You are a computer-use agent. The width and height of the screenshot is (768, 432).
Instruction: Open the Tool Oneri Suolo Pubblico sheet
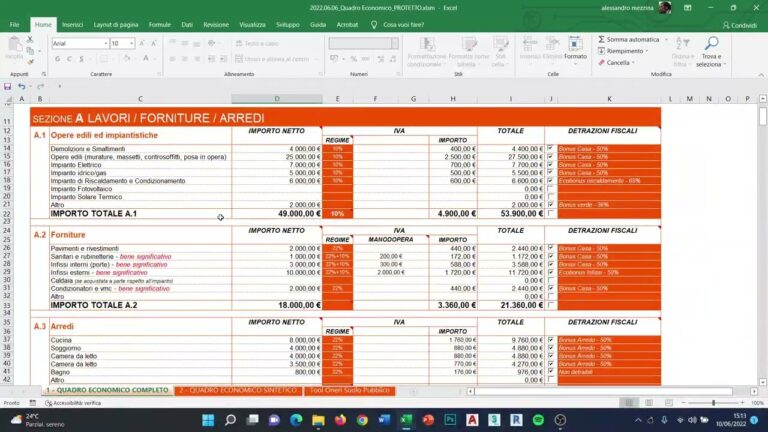[x=350, y=390]
